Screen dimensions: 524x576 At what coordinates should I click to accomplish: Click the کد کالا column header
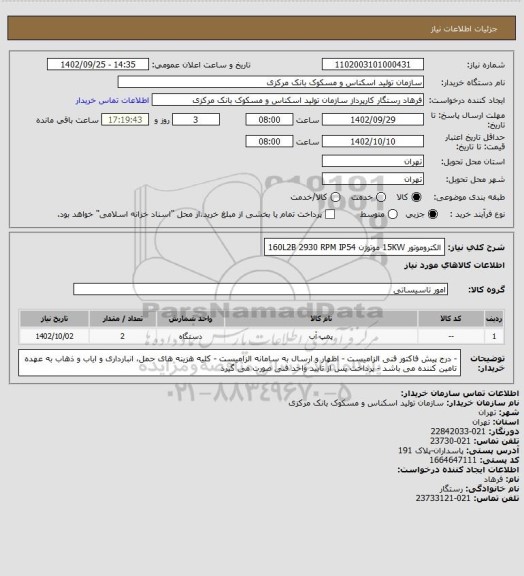[x=451, y=319]
